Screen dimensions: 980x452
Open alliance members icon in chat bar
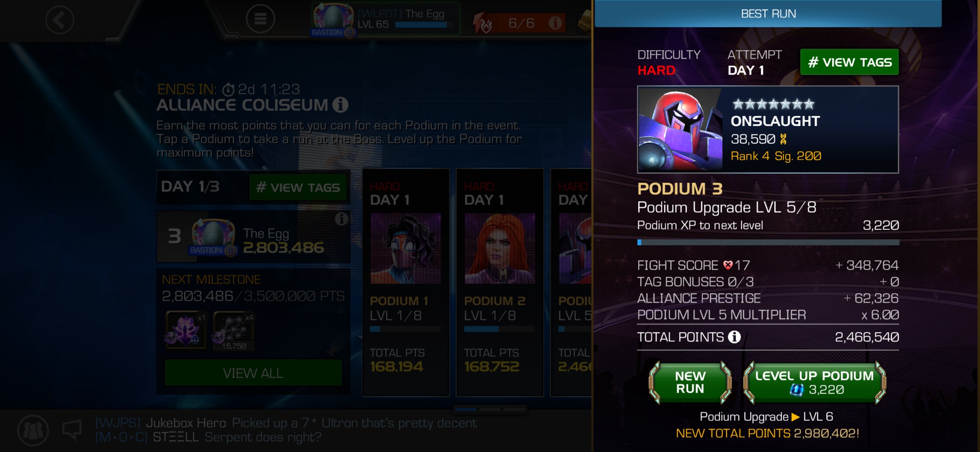coord(33,430)
